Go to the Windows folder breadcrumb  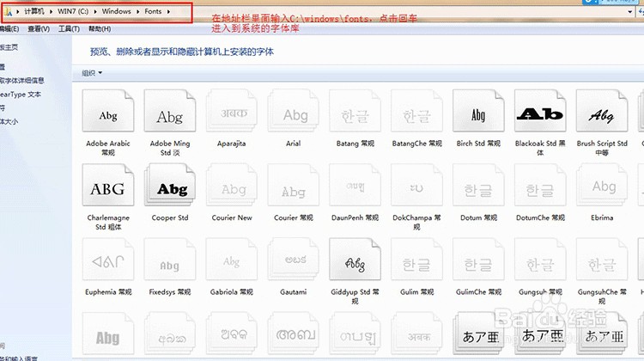pos(116,11)
